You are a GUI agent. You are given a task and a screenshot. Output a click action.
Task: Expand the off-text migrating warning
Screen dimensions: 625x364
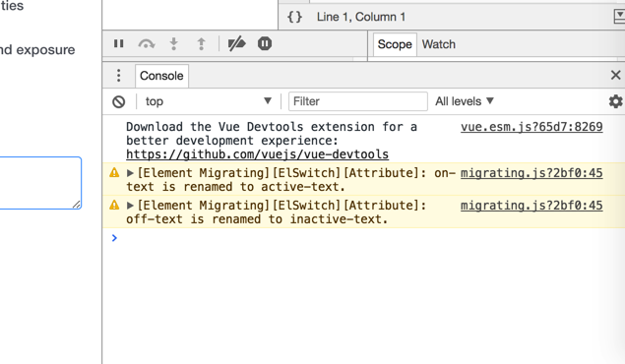point(130,206)
